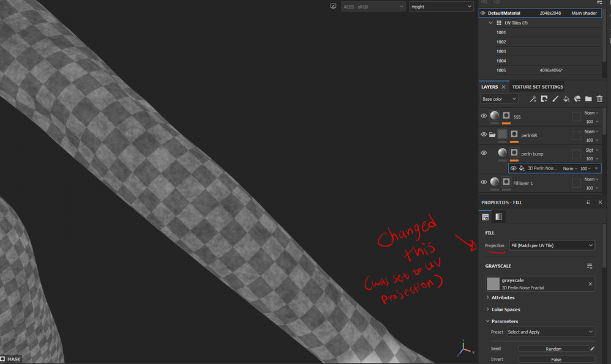Remove the grayscale 3D Perlin Noise Fractal resource
Viewport: 611px width, 364px height.
click(x=590, y=284)
